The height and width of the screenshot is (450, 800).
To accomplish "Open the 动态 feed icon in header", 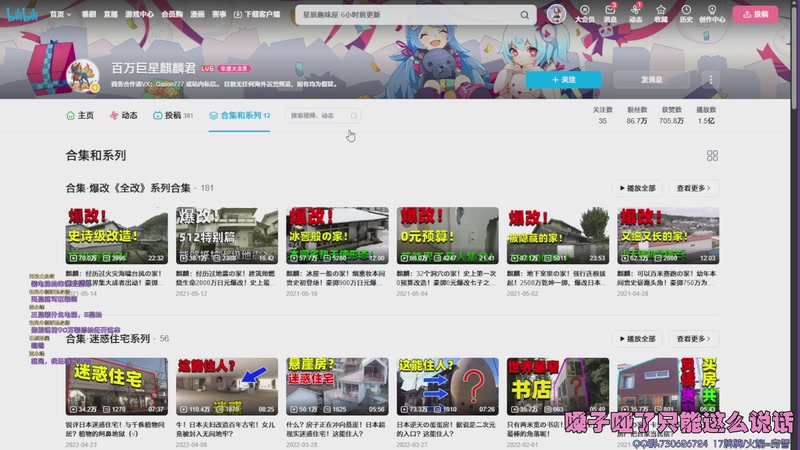I will point(636,14).
